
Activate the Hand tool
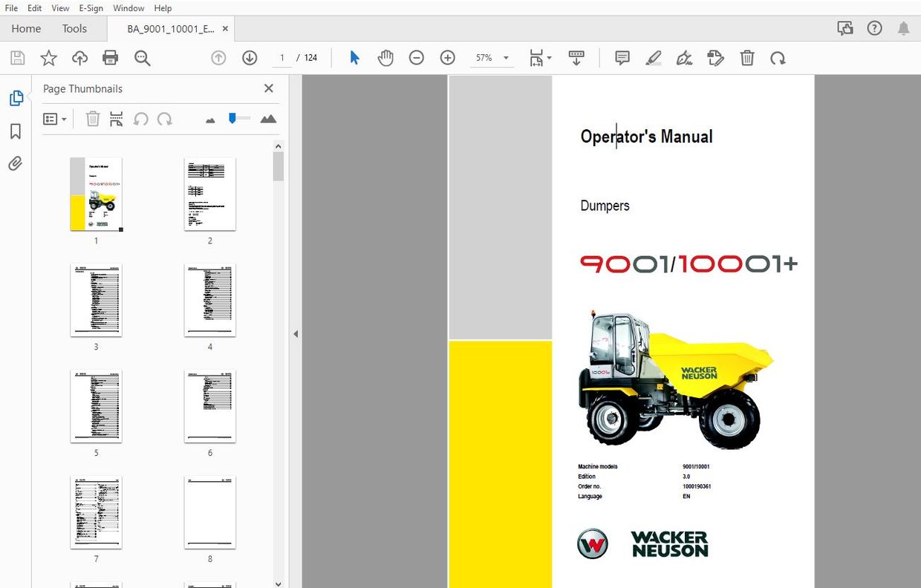click(x=385, y=57)
